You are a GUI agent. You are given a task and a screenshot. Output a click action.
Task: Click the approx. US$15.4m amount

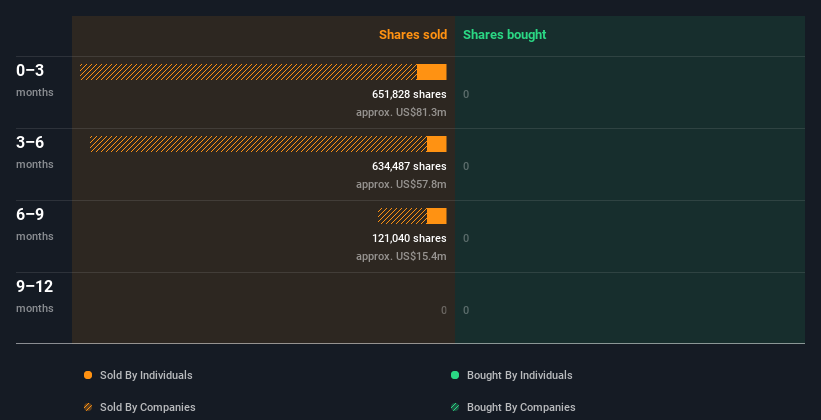401,256
